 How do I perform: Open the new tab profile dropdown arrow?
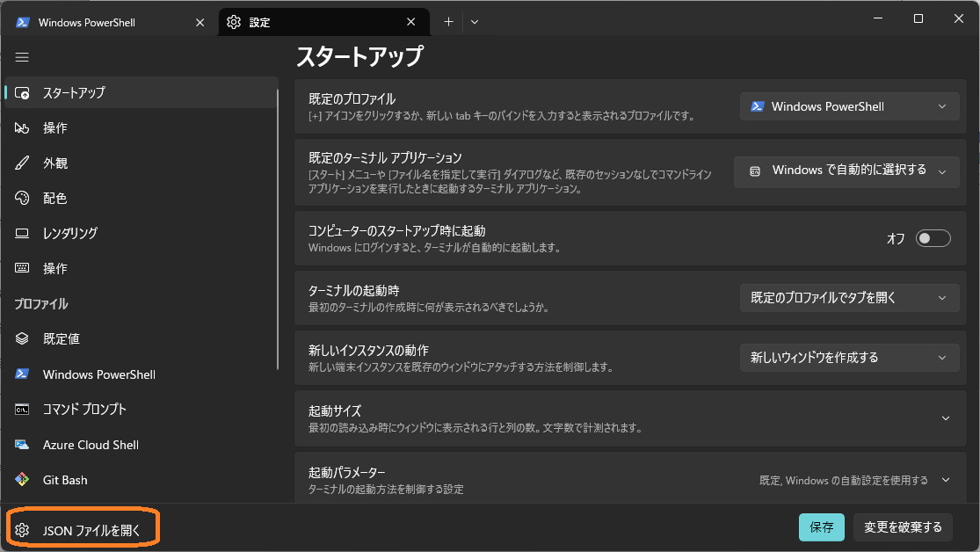pyautogui.click(x=475, y=22)
